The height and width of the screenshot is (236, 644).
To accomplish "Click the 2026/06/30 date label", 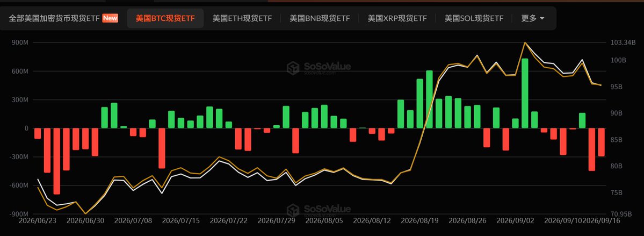I will (x=85, y=220).
